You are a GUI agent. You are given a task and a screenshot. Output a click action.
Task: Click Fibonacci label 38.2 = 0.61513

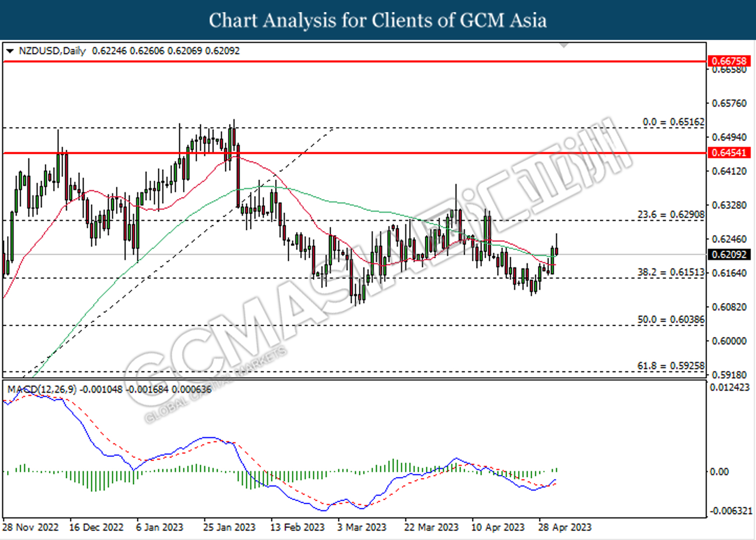click(x=671, y=272)
